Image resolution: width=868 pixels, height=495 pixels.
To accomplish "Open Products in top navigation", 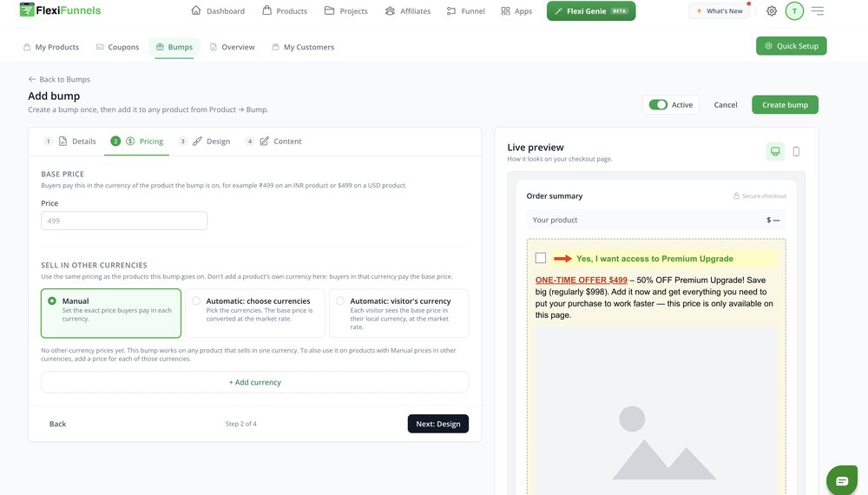I will [x=285, y=11].
